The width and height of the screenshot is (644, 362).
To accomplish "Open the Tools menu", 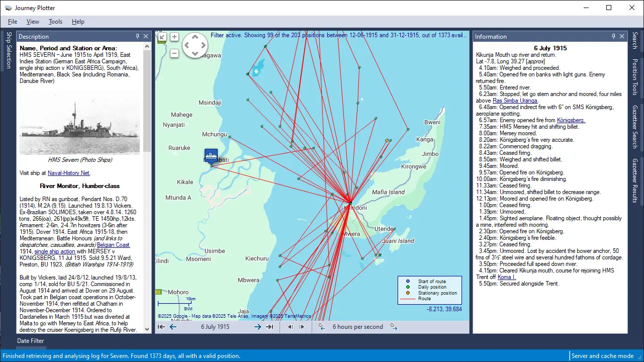I will 55,22.
